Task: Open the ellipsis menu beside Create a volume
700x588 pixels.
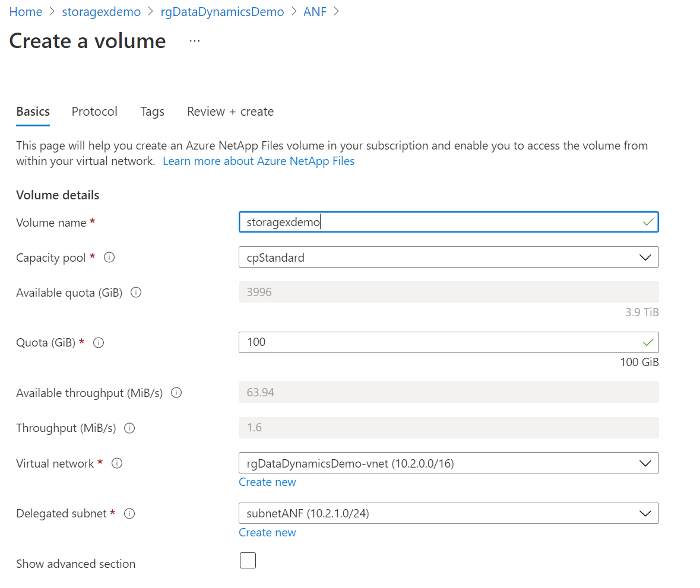Action: [194, 41]
